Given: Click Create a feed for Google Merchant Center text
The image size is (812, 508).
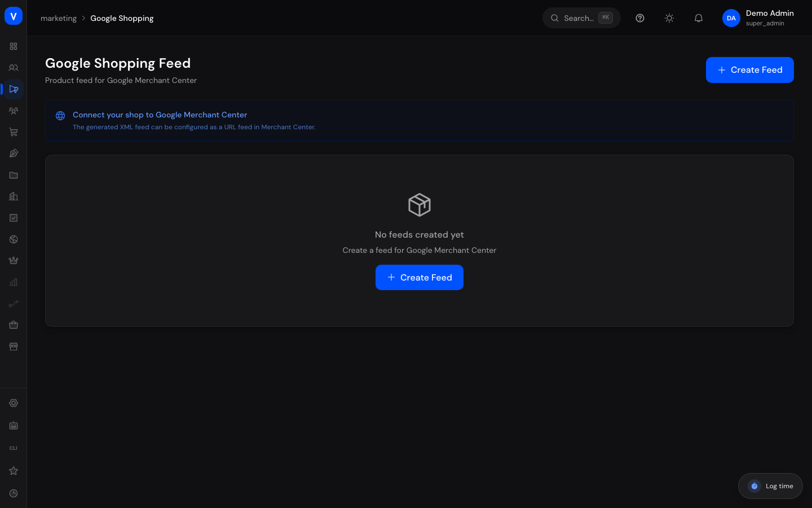Looking at the screenshot, I should [x=420, y=251].
